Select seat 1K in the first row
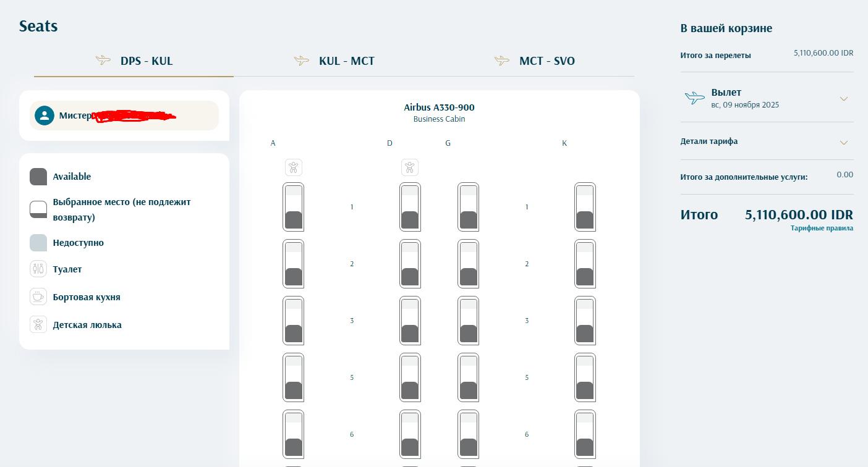 (x=585, y=207)
